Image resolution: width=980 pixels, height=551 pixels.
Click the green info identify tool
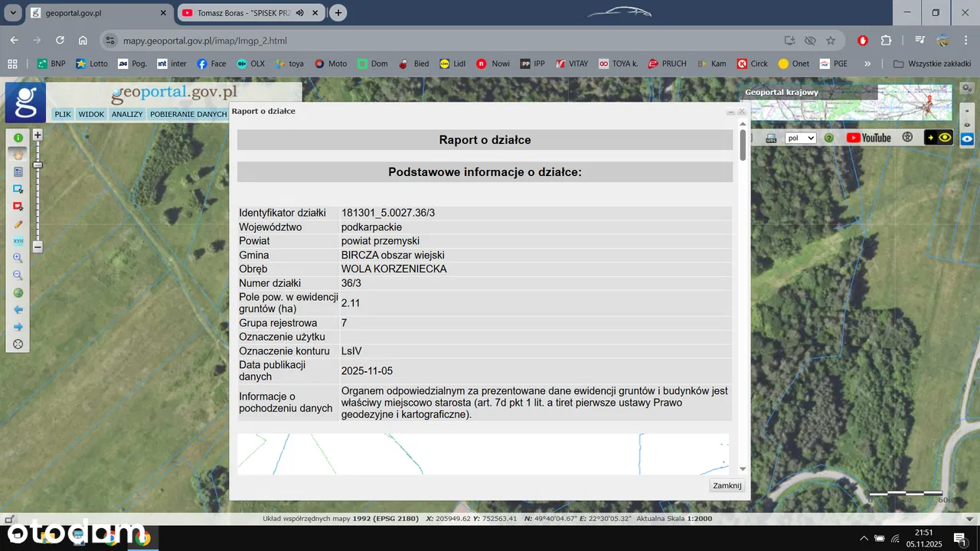(18, 138)
